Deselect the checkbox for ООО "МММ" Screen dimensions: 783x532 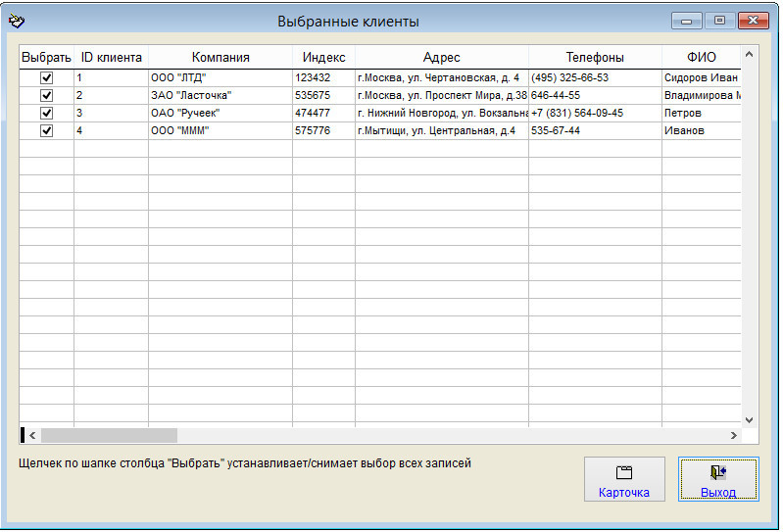click(x=46, y=130)
